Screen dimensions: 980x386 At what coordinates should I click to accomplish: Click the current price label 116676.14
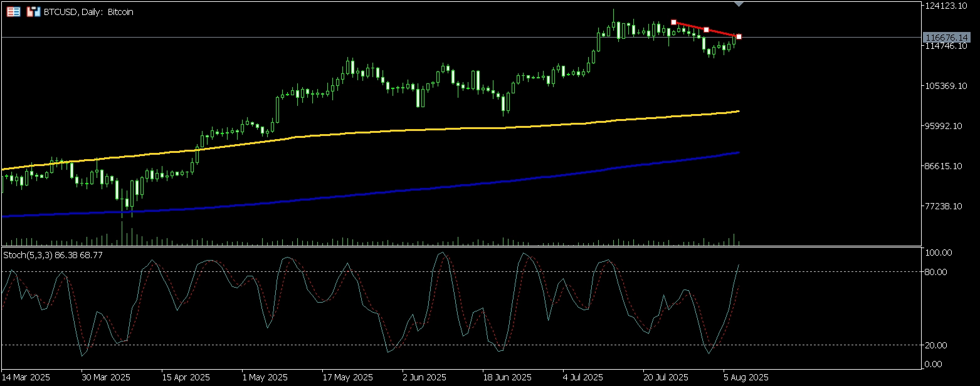947,38
